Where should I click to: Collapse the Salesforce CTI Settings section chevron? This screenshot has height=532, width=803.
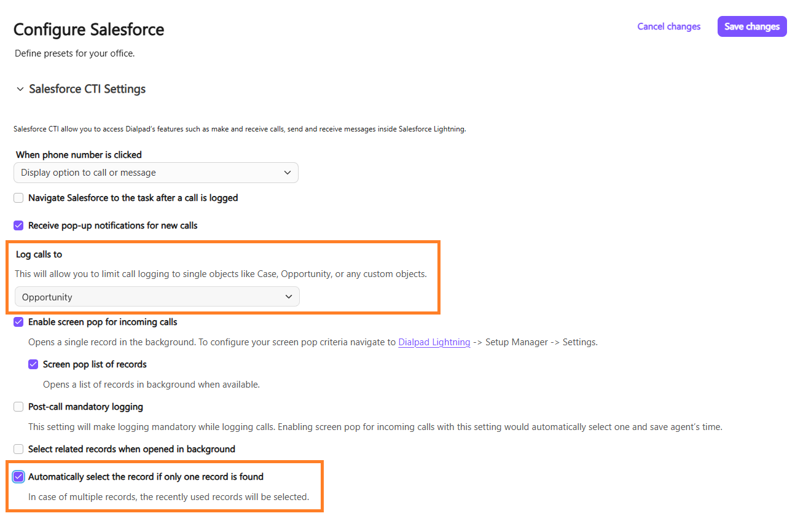(x=20, y=89)
